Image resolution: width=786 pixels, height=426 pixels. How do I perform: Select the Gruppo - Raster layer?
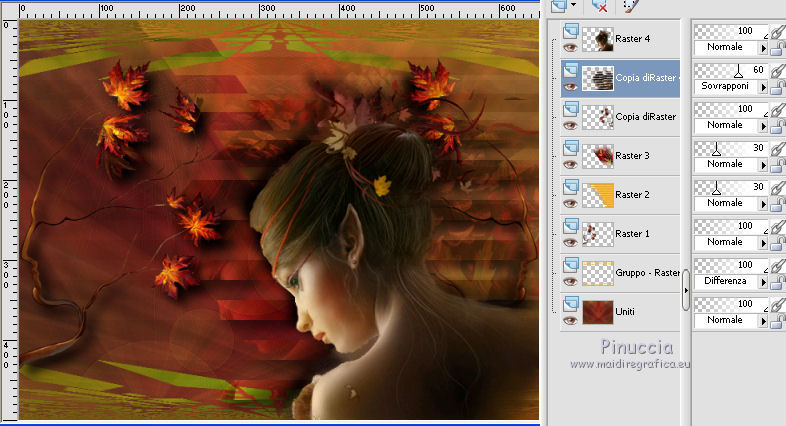(x=647, y=273)
